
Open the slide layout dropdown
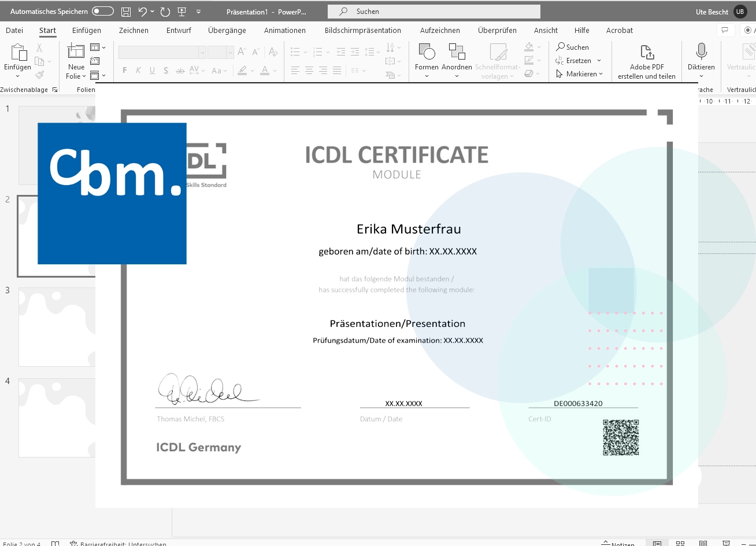(x=98, y=47)
